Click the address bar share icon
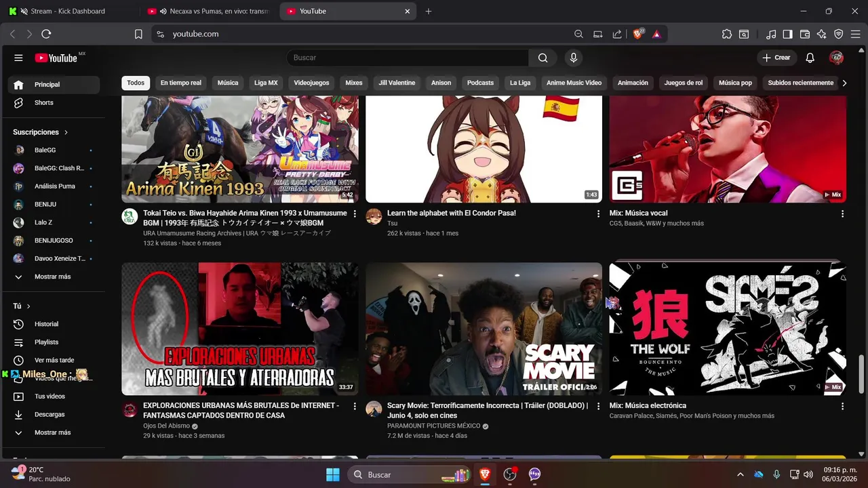Image resolution: width=868 pixels, height=488 pixels. [617, 34]
